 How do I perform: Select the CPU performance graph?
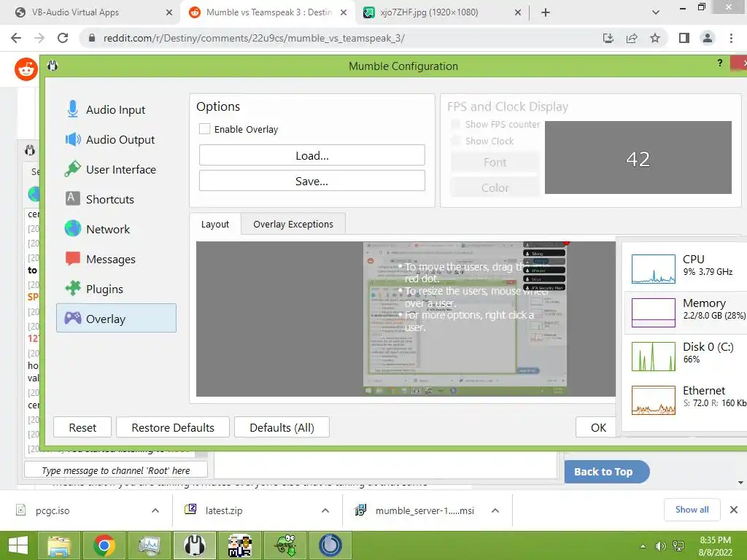point(653,268)
